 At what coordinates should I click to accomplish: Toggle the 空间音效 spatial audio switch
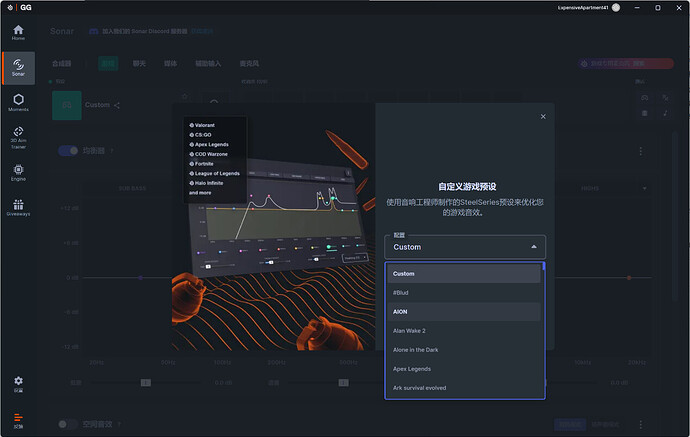(68, 424)
